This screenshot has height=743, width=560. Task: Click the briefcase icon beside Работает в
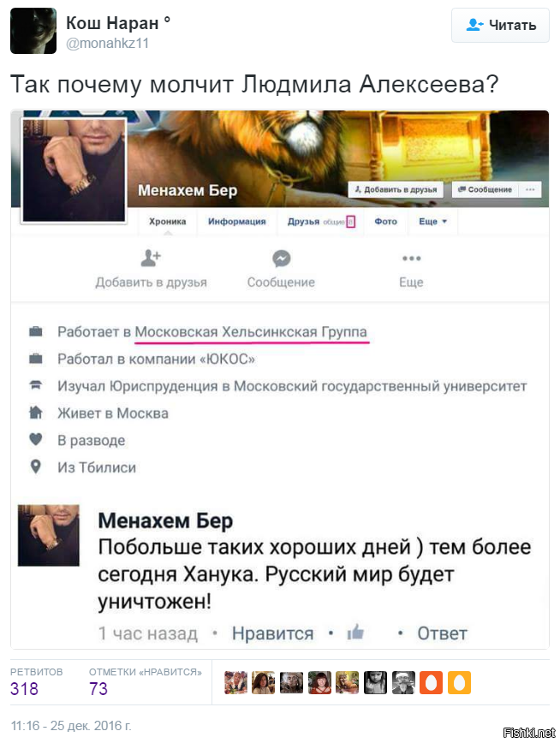(36, 331)
